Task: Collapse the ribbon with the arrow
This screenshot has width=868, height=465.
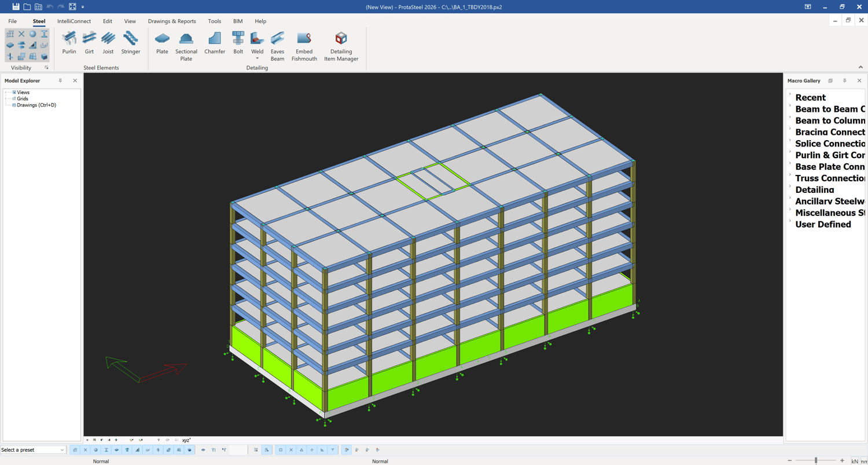Action: pos(860,67)
